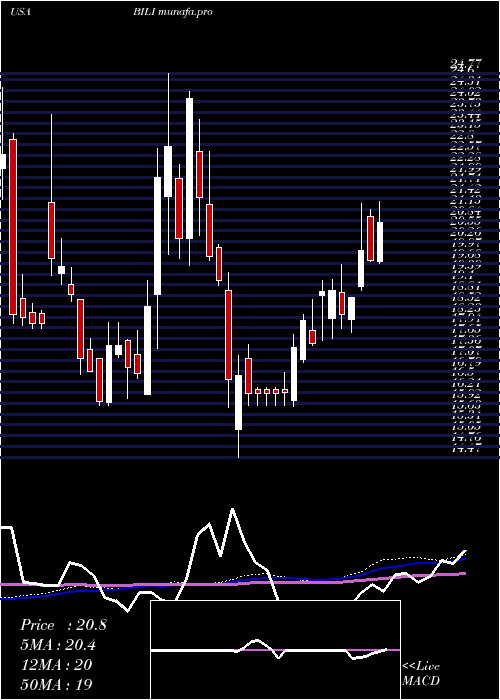Click the 'USA' label at top left
Image resolution: width=500 pixels, height=700 pixels.
20,12
